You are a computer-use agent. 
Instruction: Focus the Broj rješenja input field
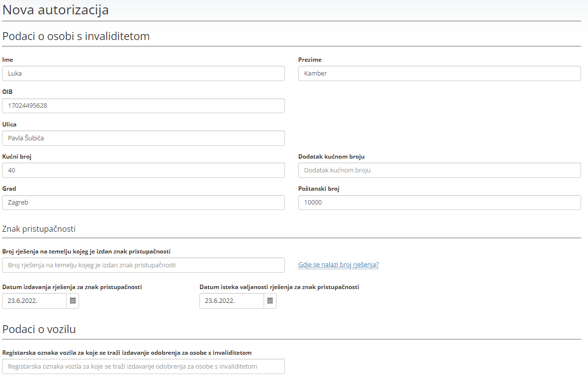(x=143, y=265)
